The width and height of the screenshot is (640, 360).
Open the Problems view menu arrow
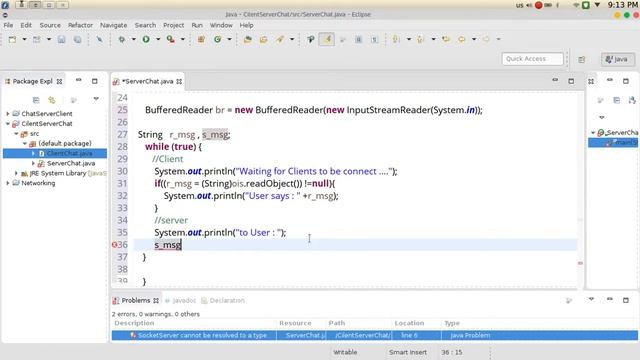click(591, 300)
